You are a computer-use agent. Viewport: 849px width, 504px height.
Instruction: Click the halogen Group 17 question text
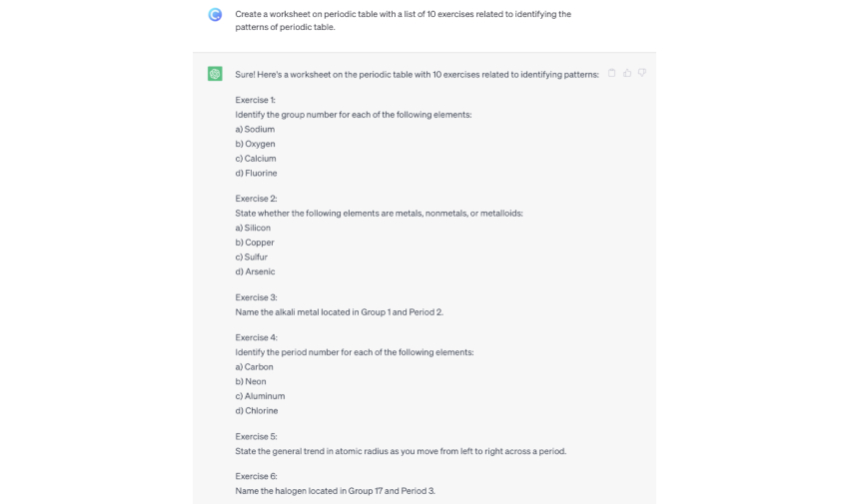[x=335, y=491]
